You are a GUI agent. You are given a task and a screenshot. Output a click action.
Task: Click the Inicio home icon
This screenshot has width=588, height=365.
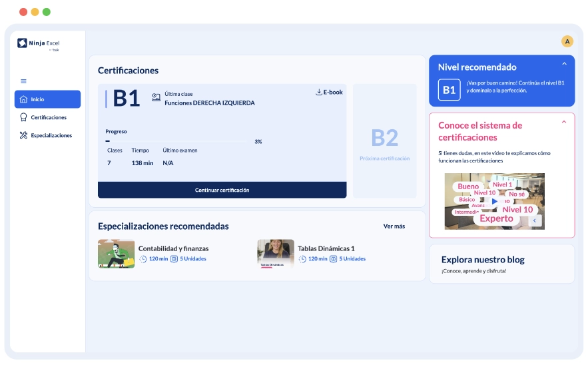tap(24, 99)
